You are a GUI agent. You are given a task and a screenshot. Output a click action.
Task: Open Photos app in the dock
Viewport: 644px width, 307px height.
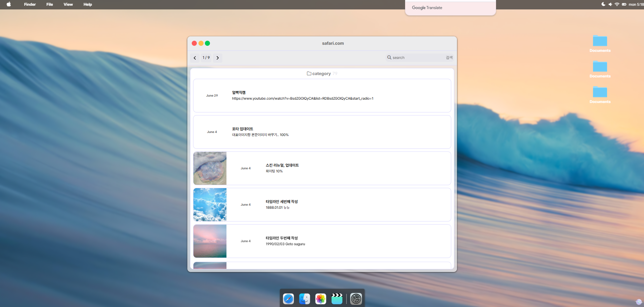321,299
